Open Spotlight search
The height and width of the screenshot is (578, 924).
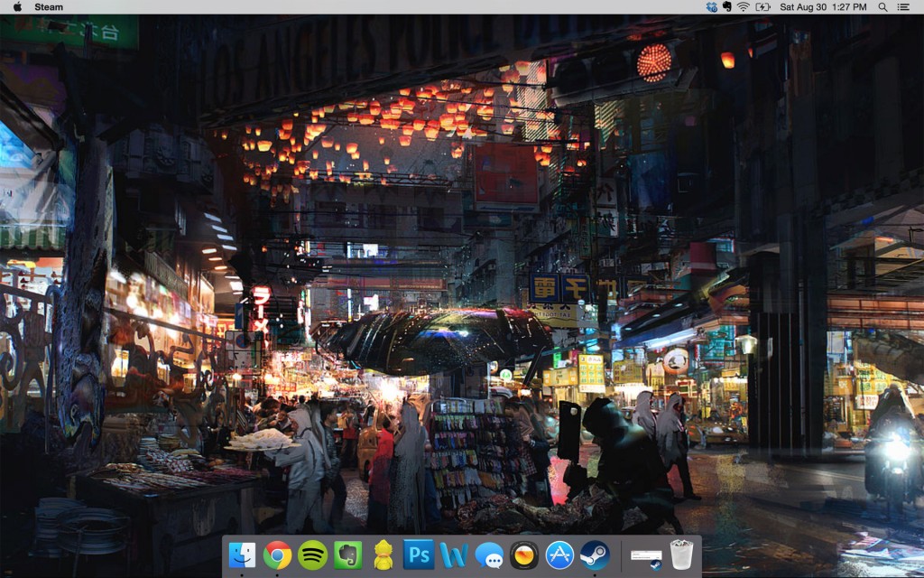pyautogui.click(x=882, y=7)
